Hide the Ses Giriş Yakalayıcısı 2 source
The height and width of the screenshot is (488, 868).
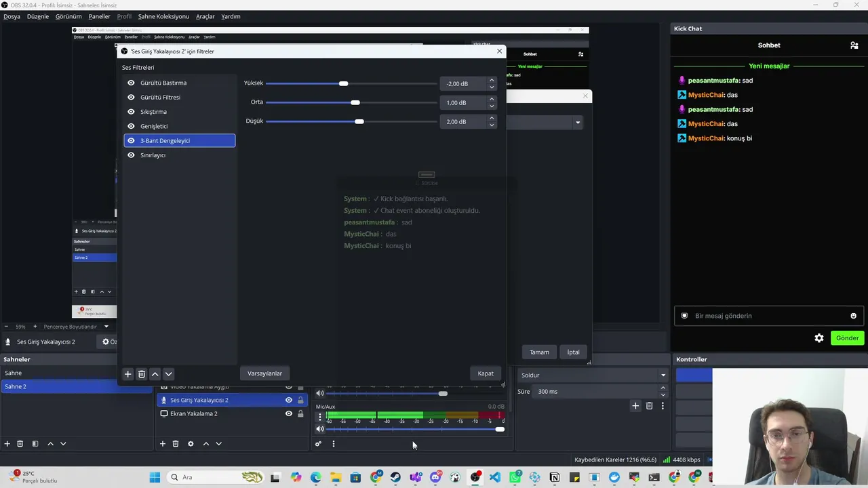(289, 400)
